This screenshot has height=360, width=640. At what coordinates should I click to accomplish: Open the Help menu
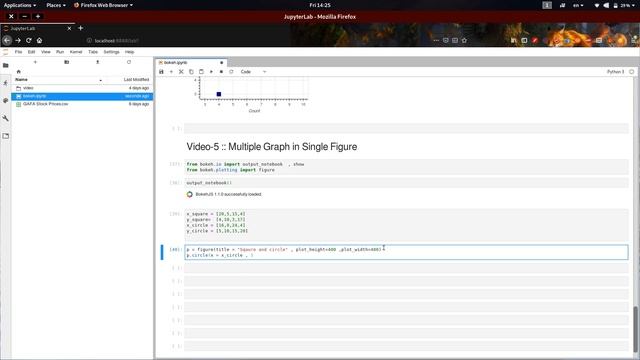point(129,52)
